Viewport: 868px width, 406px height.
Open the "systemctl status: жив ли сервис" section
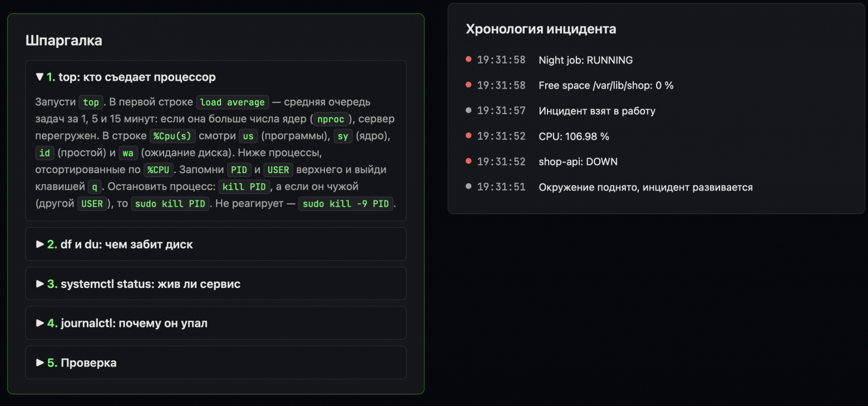215,283
